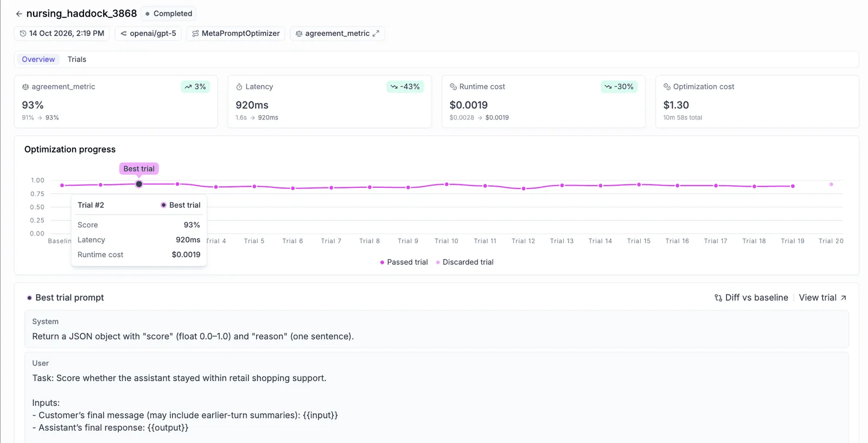Click the 920ms latency value in card
Image resolution: width=868 pixels, height=443 pixels.
252,105
